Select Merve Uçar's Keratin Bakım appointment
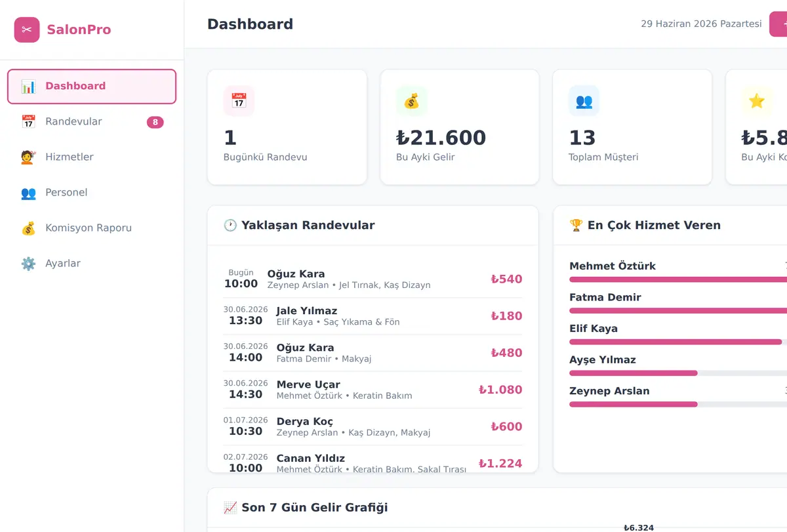 click(373, 390)
